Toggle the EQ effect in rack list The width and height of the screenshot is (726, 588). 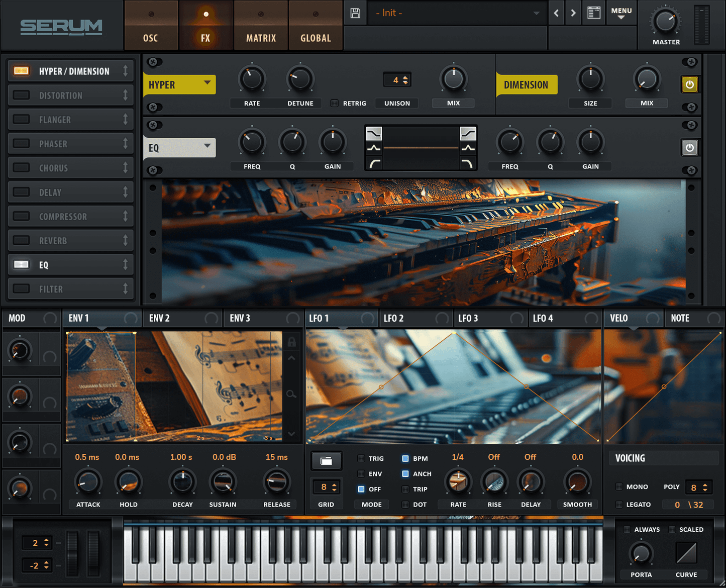(21, 264)
